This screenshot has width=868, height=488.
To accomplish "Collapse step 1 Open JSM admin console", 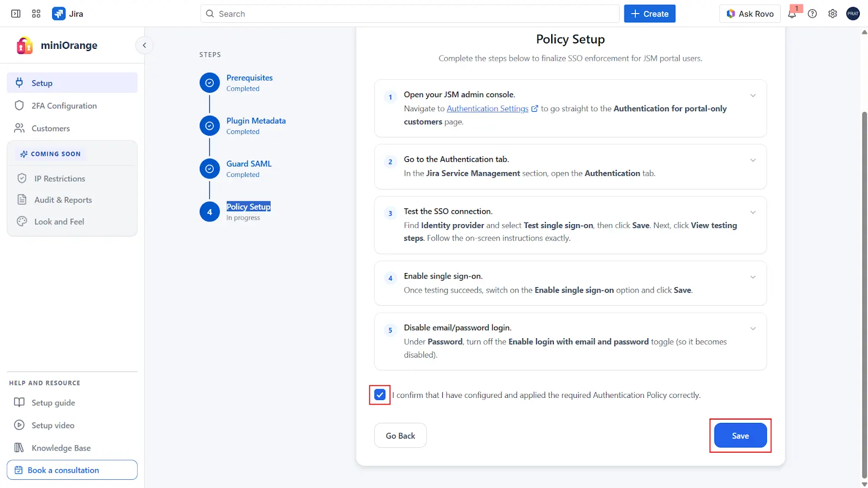I will [753, 96].
